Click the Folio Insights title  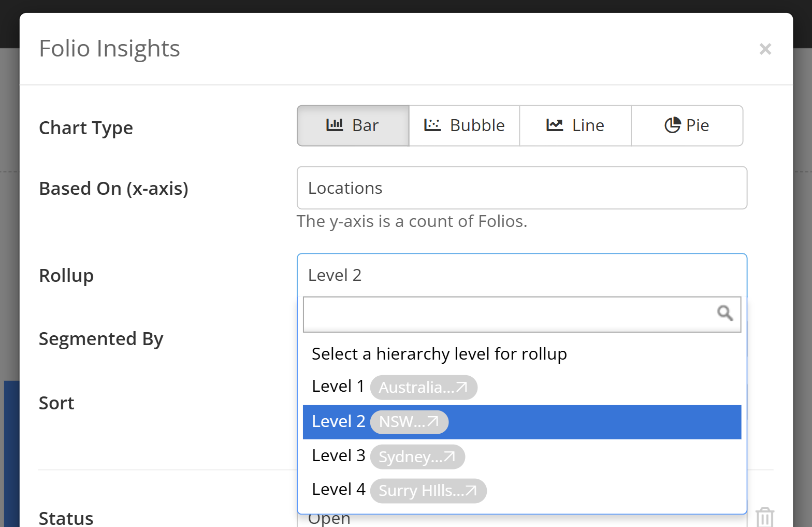109,49
